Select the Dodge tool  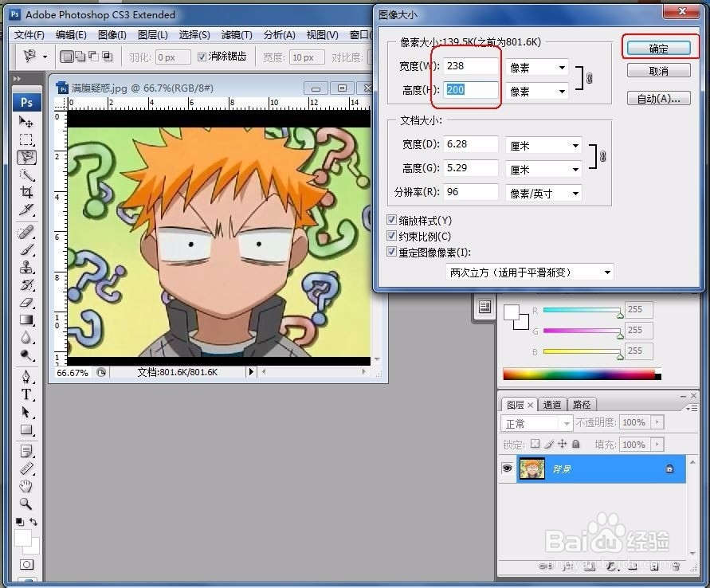coord(25,355)
